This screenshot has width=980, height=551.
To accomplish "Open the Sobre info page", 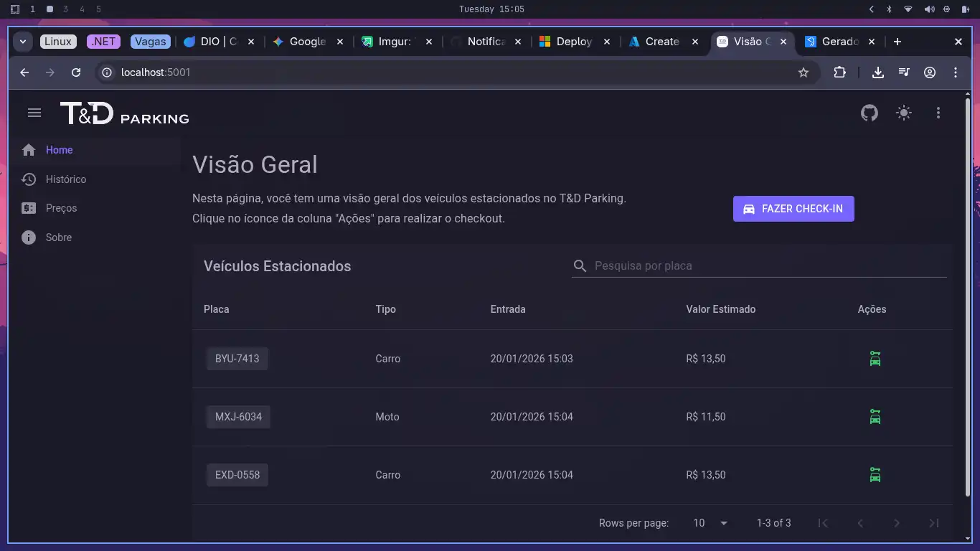I will click(x=58, y=237).
